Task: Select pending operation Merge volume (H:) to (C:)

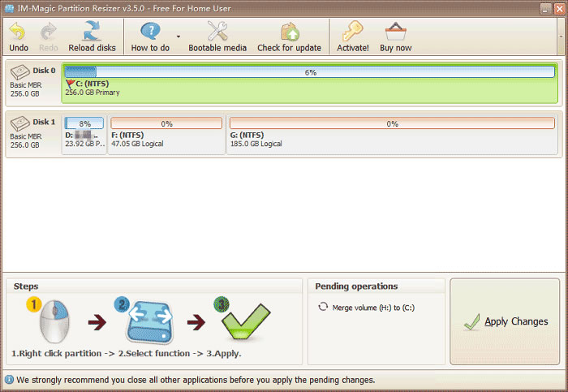Action: pos(373,308)
